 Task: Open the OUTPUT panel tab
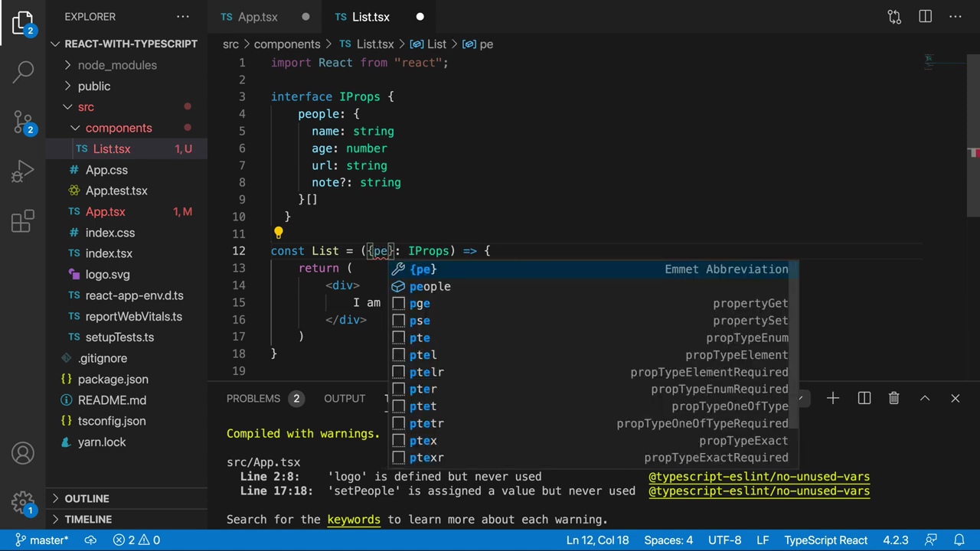pos(345,398)
